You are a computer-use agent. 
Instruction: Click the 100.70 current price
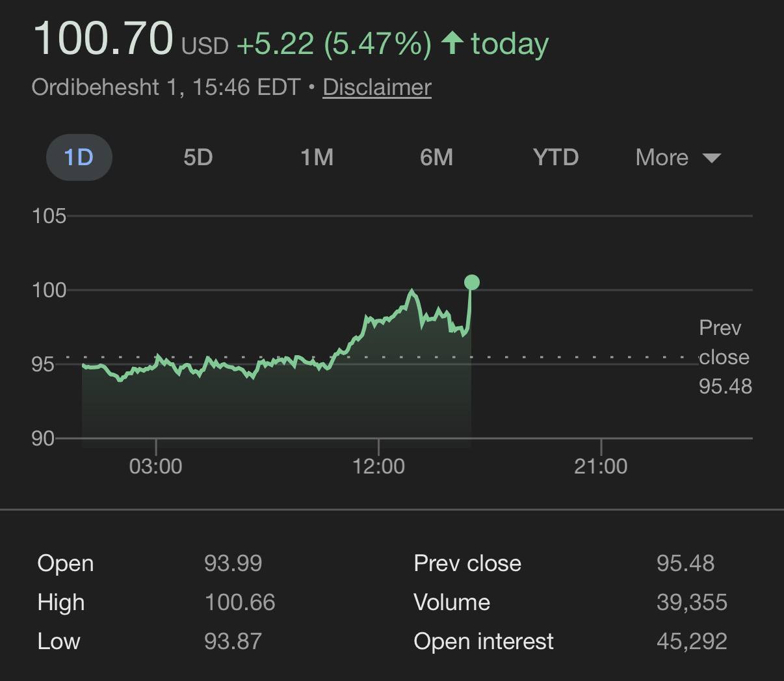[103, 38]
